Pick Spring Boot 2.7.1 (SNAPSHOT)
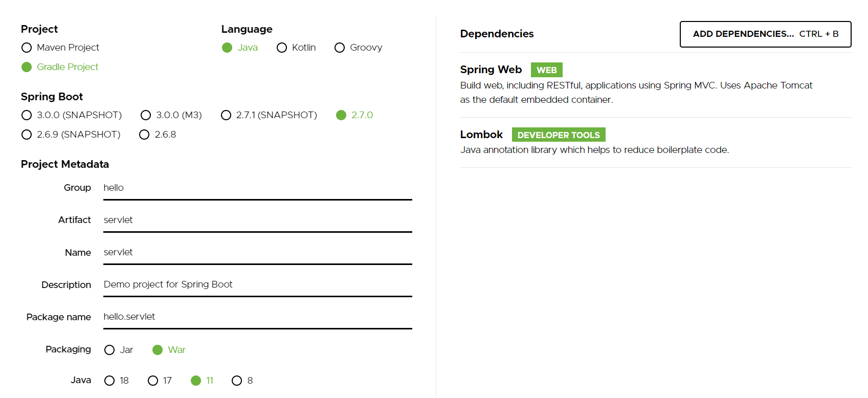This screenshot has height=398, width=868. pyautogui.click(x=269, y=115)
